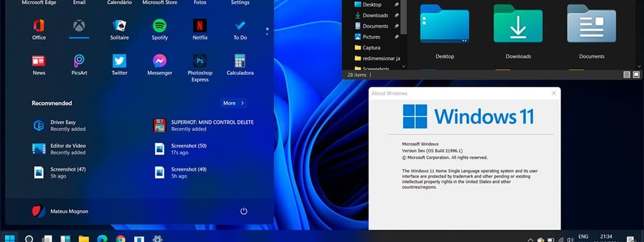Launch PicsArt from pinned apps
644x242 pixels.
click(79, 65)
